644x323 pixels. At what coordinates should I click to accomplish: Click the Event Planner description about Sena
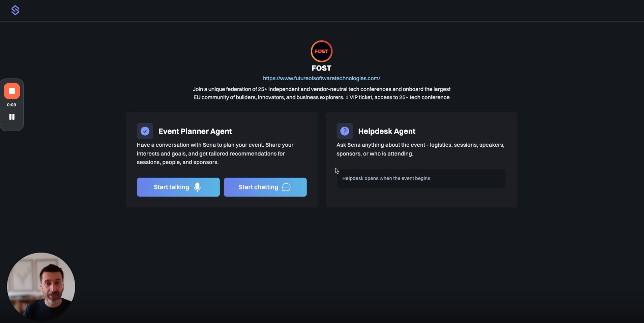coord(215,153)
